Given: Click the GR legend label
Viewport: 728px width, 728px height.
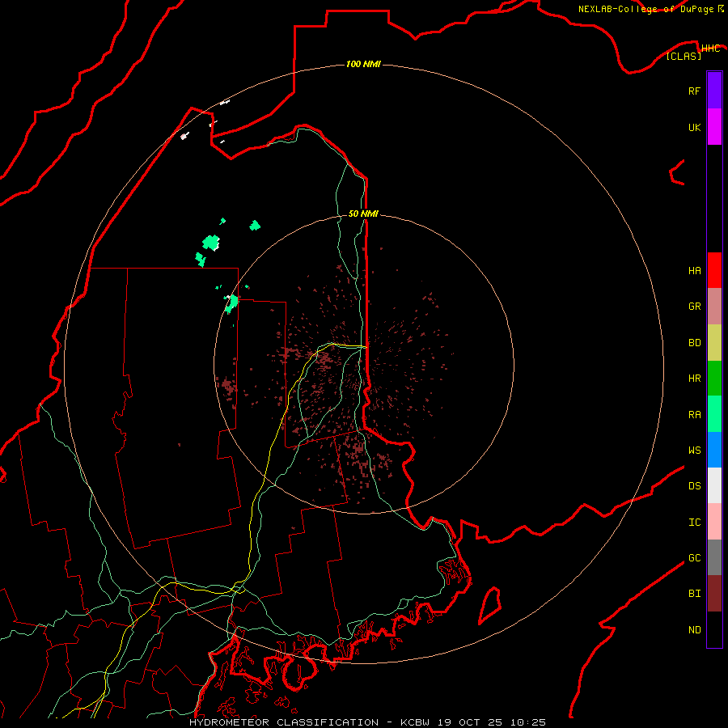Looking at the screenshot, I should (x=694, y=307).
